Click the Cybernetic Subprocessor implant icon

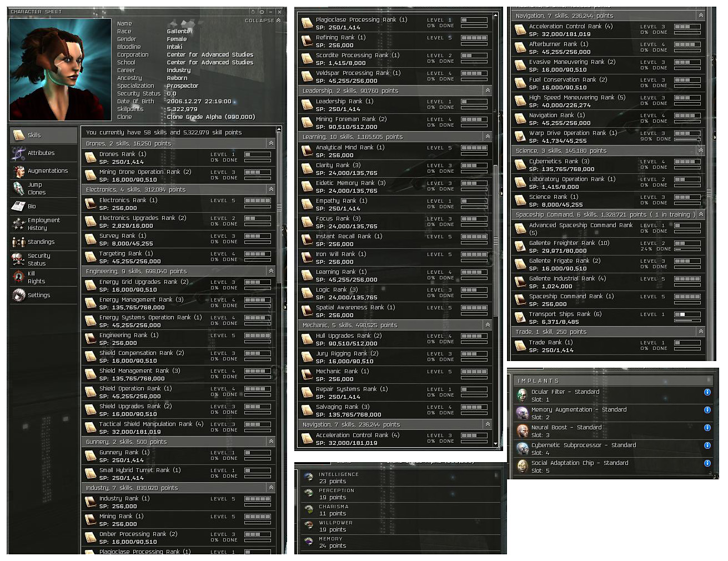(x=522, y=448)
